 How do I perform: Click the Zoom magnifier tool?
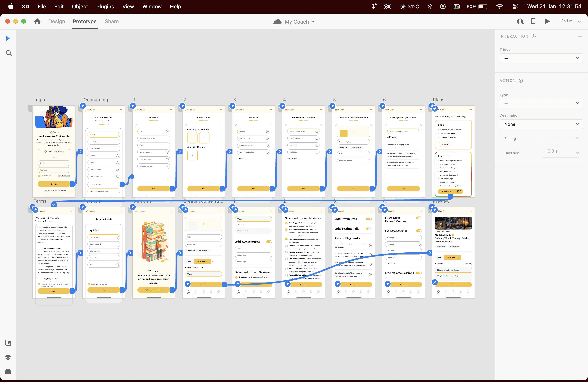9,53
